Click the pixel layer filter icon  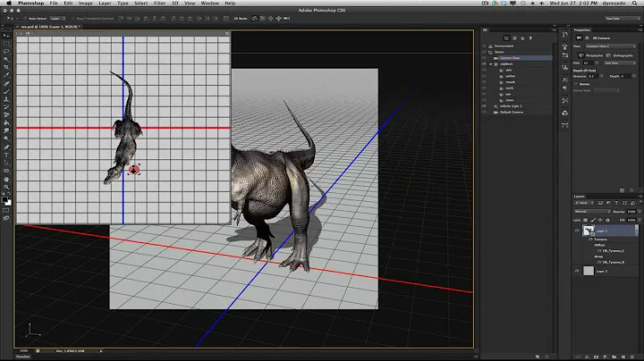tap(600, 203)
